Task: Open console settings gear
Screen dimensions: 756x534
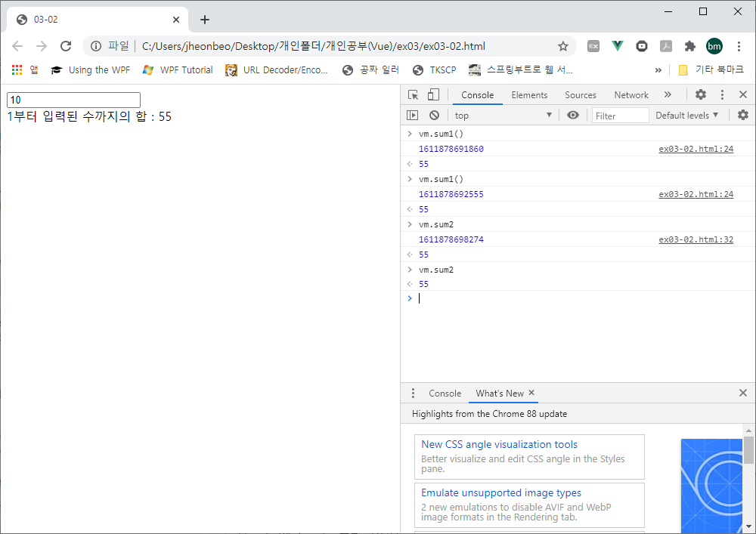Action: point(743,115)
